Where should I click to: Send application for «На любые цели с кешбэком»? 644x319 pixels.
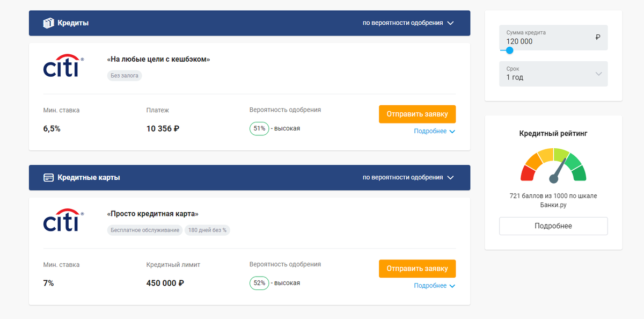point(417,114)
